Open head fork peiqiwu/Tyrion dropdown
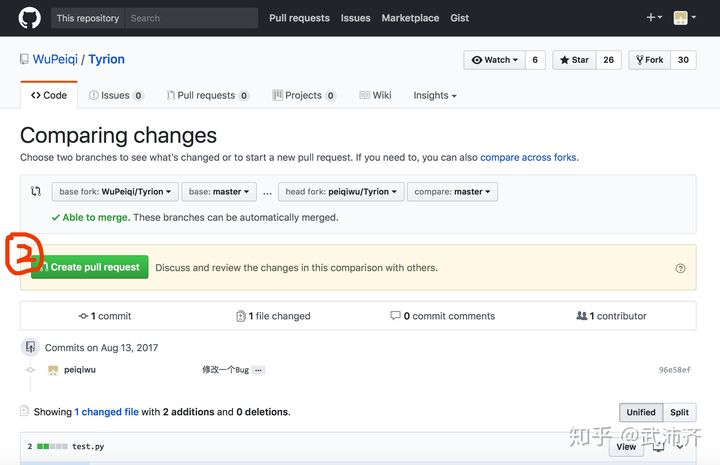The width and height of the screenshot is (720, 465). pyautogui.click(x=341, y=191)
